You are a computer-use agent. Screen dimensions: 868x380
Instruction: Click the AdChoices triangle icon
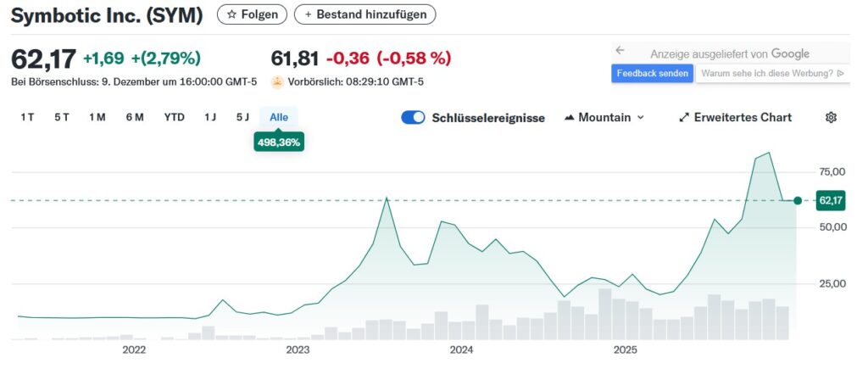point(840,73)
